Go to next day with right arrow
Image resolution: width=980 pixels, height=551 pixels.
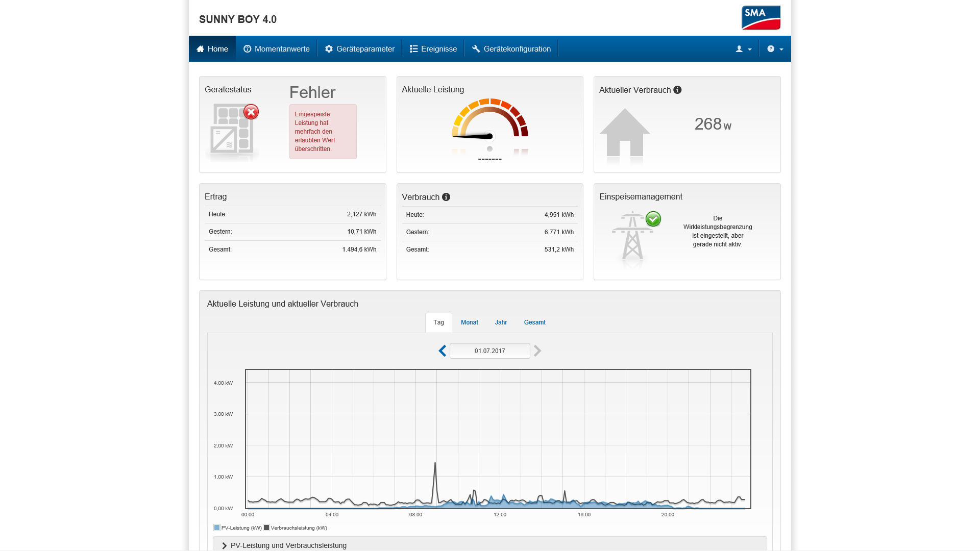pos(537,351)
